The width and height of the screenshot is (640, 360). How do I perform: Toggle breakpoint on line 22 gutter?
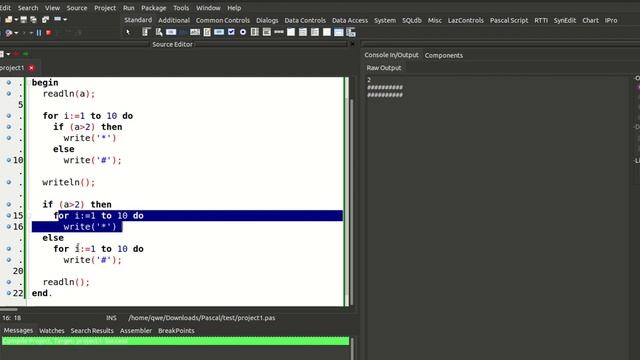point(8,293)
